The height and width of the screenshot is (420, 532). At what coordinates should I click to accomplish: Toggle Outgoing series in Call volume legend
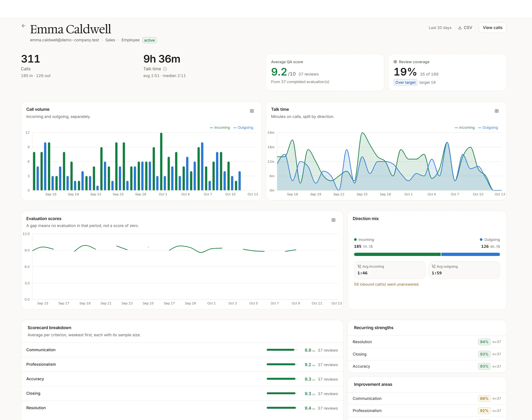pos(243,127)
